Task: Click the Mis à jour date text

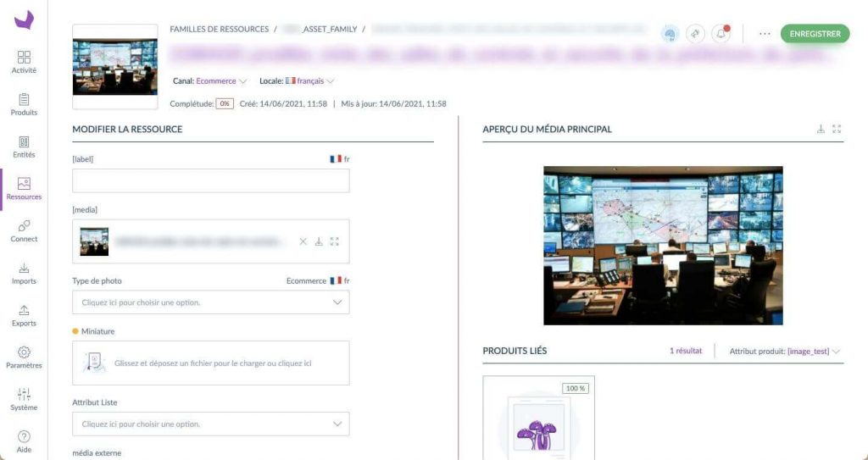Action: pos(393,103)
